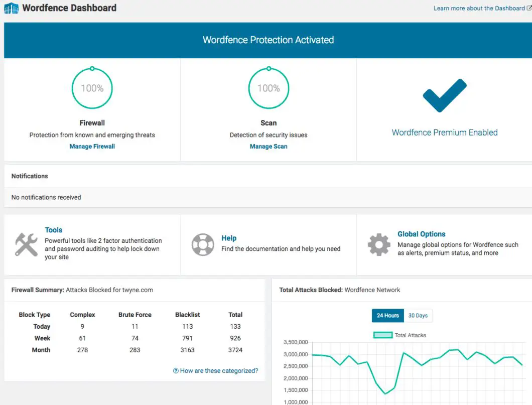Screen dimensions: 532x405
Task: Click the 3,500,000 axis label on chart
Action: pyautogui.click(x=296, y=342)
